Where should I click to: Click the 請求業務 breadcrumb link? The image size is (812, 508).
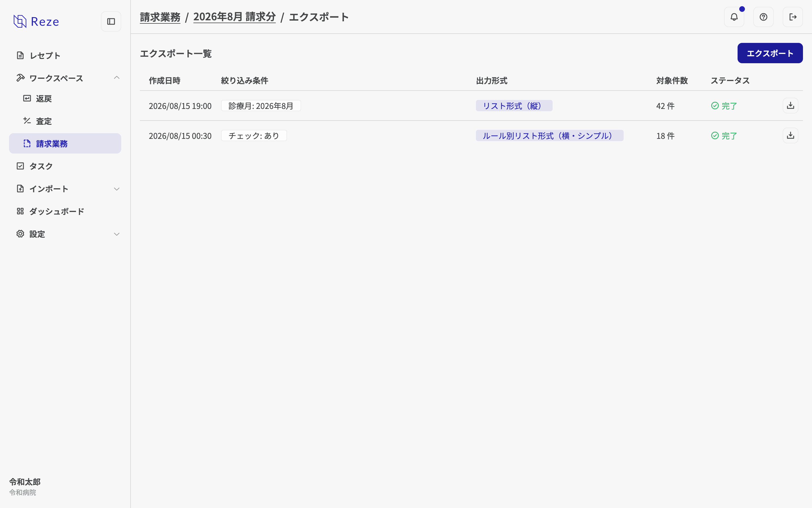tap(160, 17)
